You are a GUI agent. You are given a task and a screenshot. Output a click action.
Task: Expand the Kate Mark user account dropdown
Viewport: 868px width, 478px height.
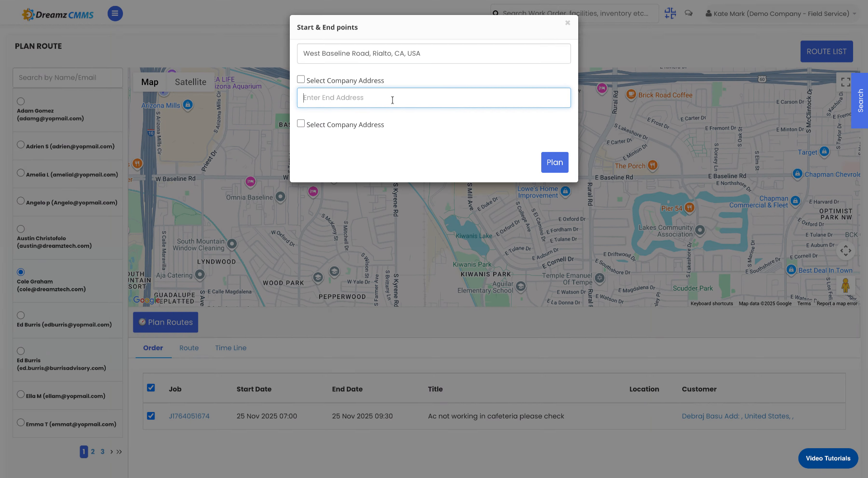click(x=781, y=14)
